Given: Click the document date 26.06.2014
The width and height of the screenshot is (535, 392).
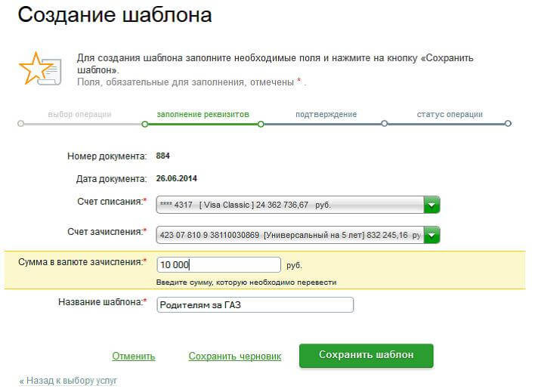Looking at the screenshot, I should [176, 178].
